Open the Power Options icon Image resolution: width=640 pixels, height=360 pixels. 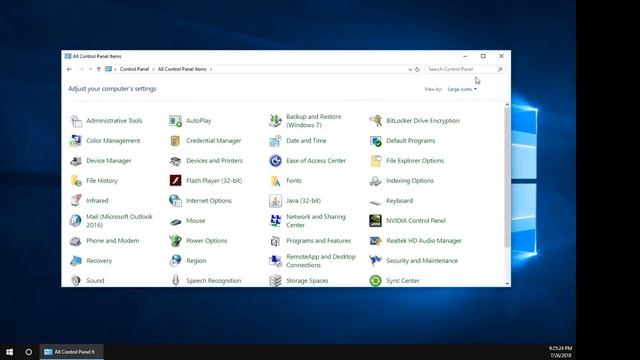(x=176, y=241)
